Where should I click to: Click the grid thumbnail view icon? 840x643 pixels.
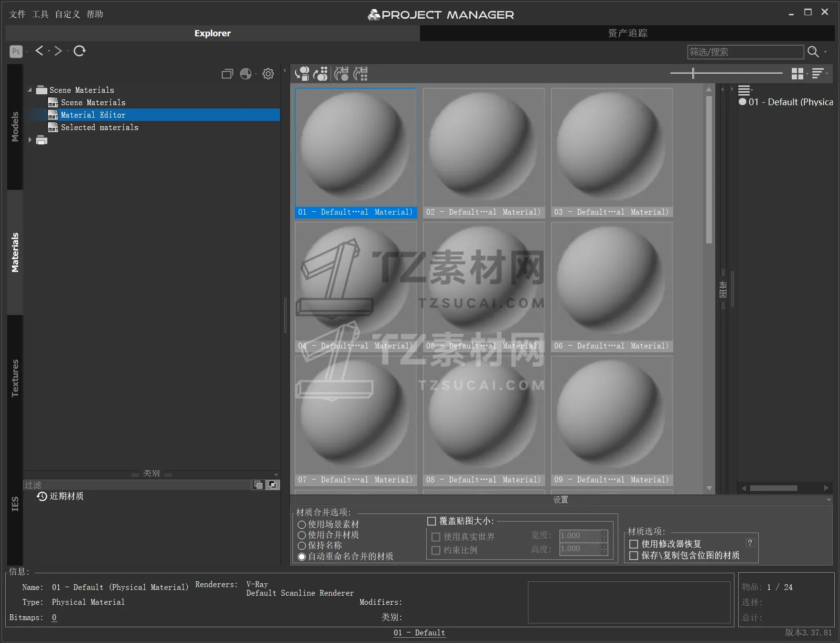point(797,74)
